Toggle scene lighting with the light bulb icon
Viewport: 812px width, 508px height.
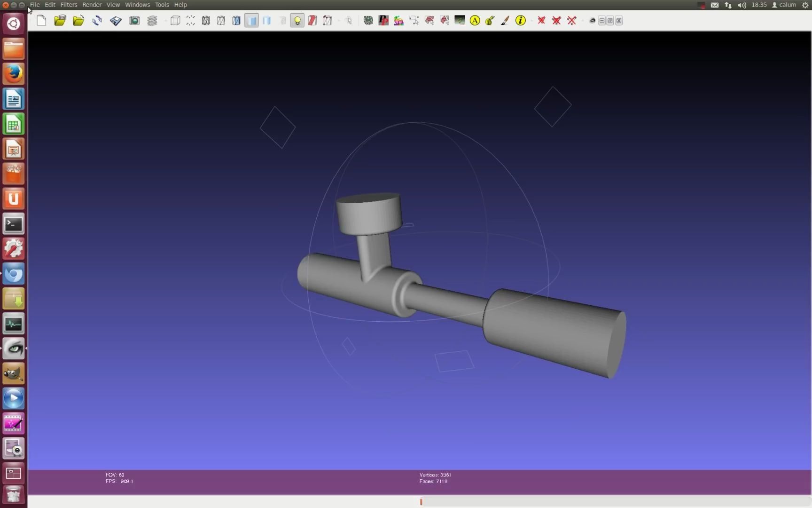pos(297,20)
